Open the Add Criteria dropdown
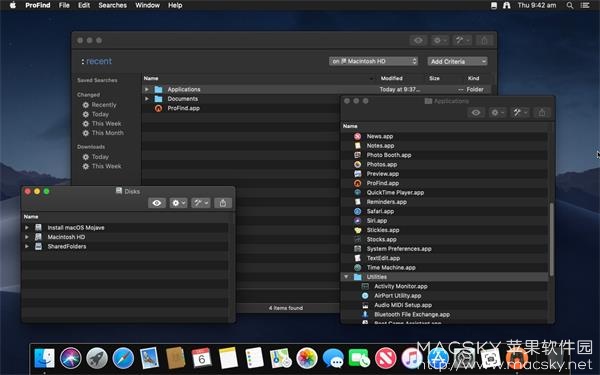The height and width of the screenshot is (375, 600). 458,61
